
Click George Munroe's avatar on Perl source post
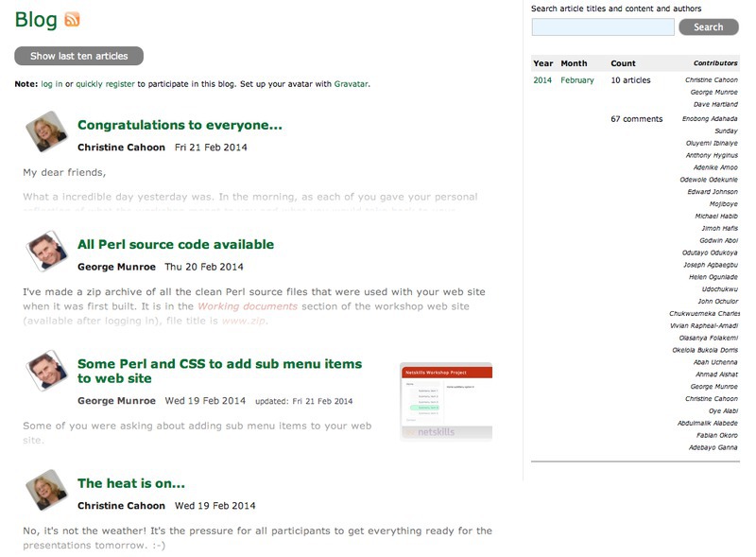click(x=44, y=251)
